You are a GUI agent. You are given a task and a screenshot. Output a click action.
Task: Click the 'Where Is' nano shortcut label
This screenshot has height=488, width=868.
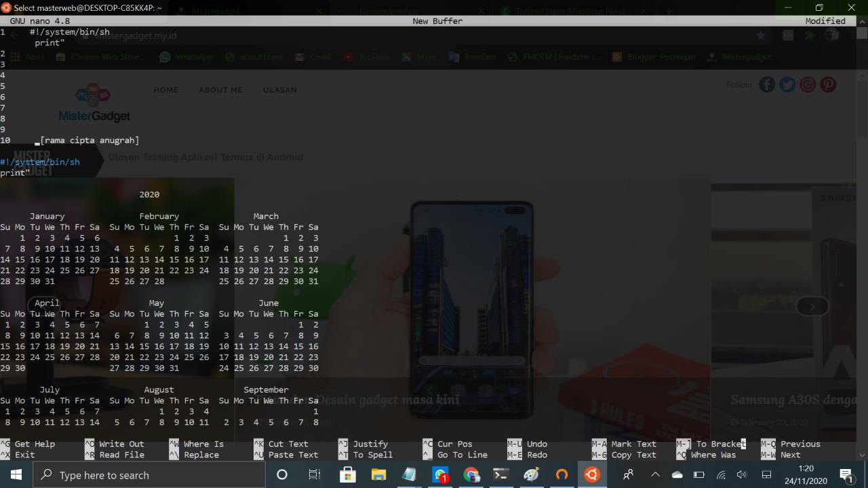(x=203, y=444)
